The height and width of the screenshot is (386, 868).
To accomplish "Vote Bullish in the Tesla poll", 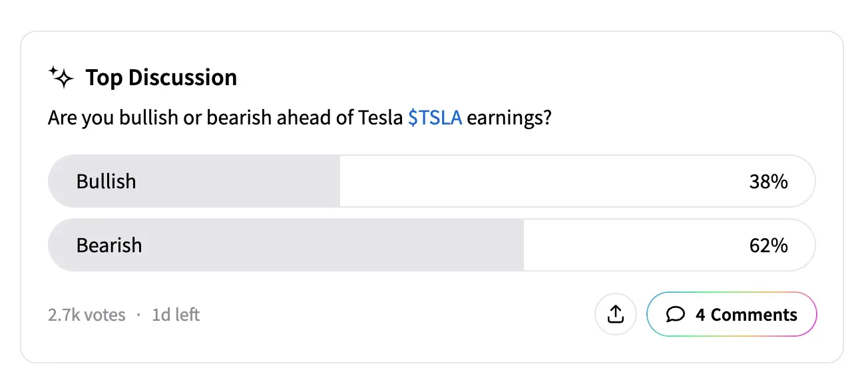I will (107, 182).
